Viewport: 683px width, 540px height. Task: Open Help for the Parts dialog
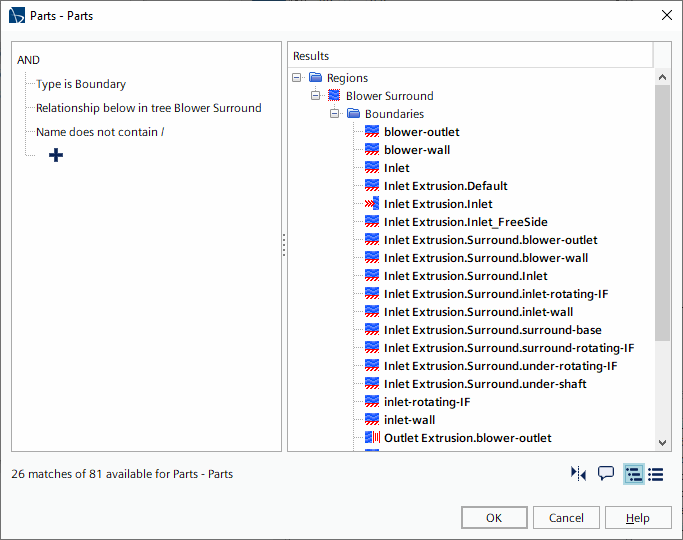pos(637,518)
